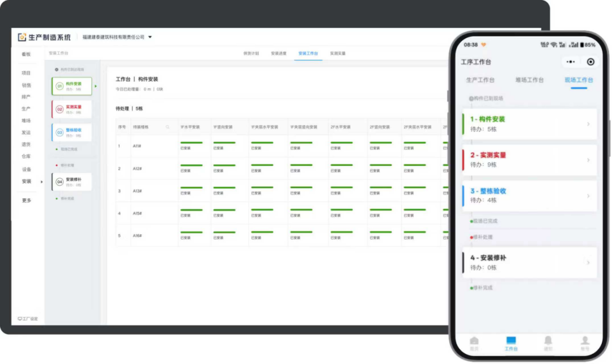
Task: Tap orange heart icon in phone status bar
Action: [x=483, y=45]
